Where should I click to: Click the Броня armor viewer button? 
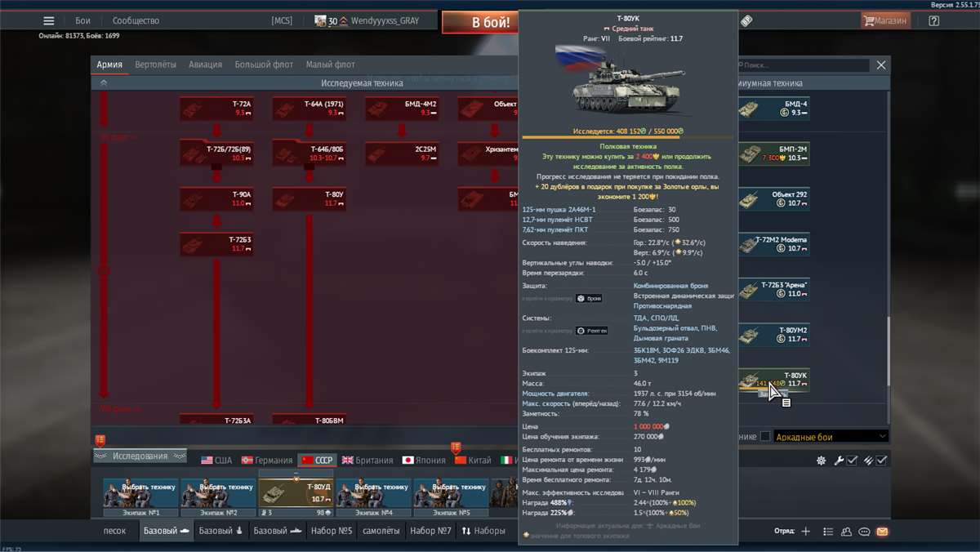(589, 298)
